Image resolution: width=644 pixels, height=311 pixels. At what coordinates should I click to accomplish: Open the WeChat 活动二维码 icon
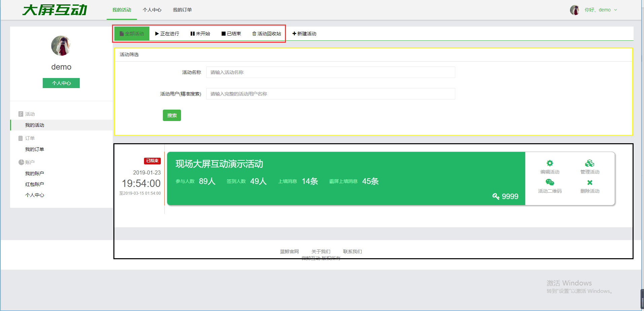coord(550,183)
